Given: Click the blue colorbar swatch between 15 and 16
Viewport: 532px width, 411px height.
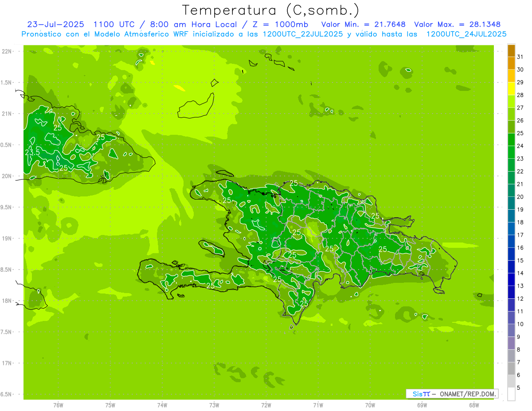Looking at the screenshot, I should (x=511, y=254).
